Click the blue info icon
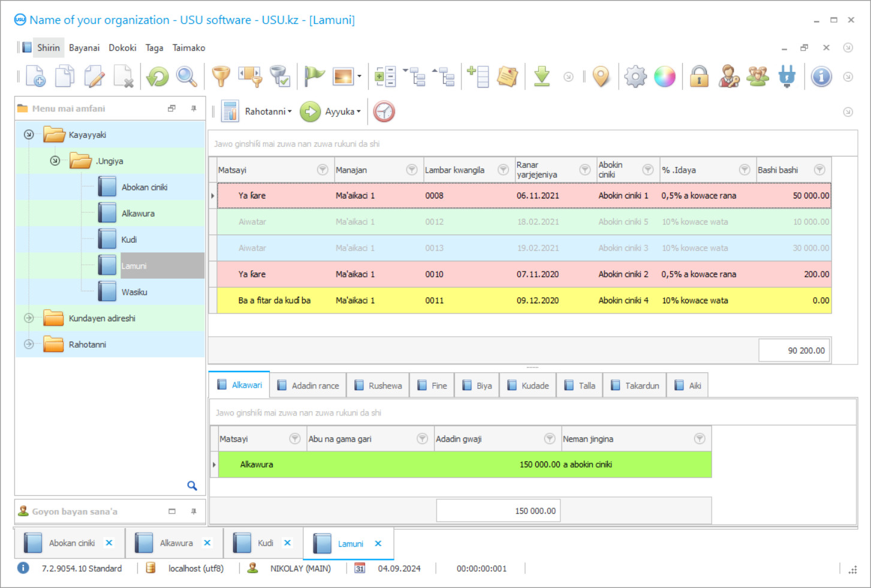This screenshot has height=588, width=871. pos(821,77)
